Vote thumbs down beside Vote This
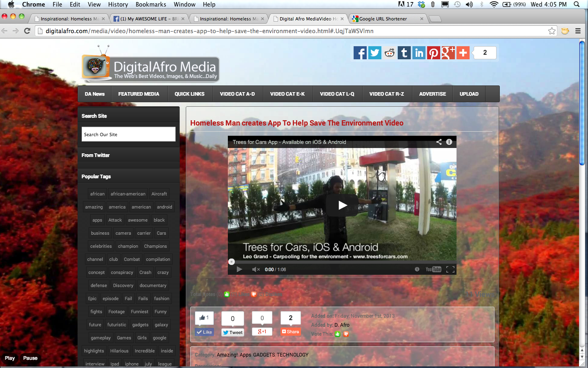Screen dimensions: 588x368 tap(346, 334)
